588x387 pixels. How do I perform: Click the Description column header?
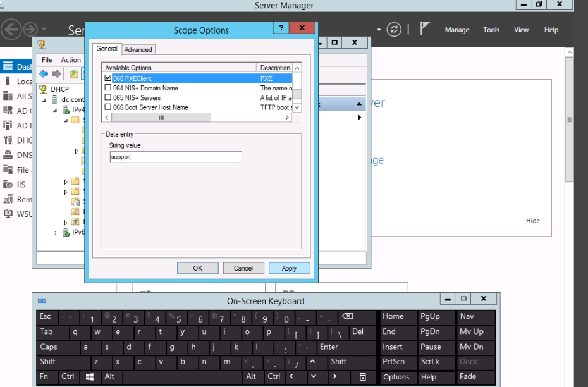pos(275,68)
